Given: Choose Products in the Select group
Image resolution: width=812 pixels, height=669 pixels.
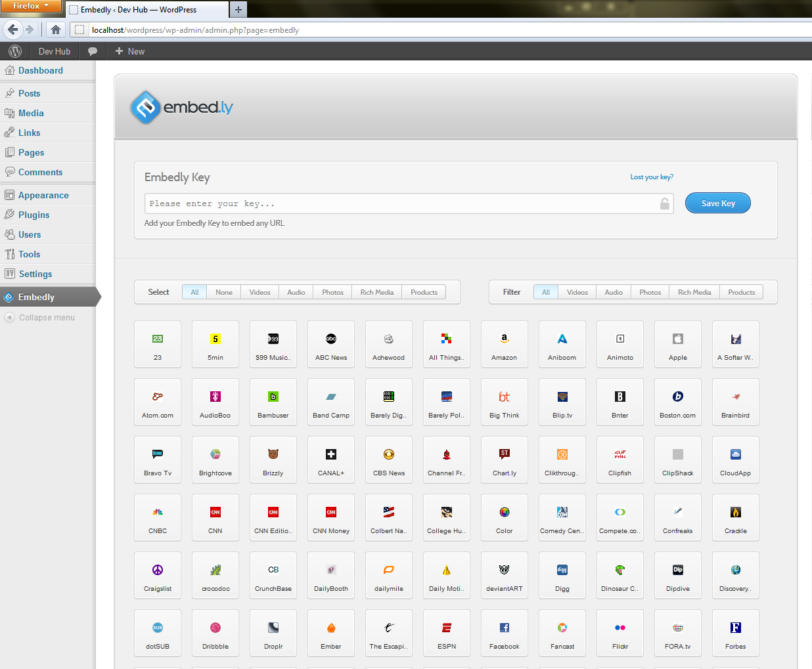Looking at the screenshot, I should coord(424,292).
